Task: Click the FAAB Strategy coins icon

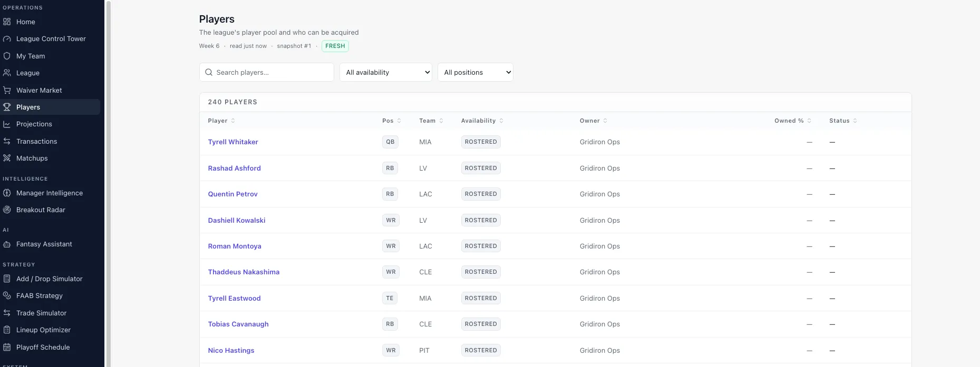Action: click(x=7, y=295)
